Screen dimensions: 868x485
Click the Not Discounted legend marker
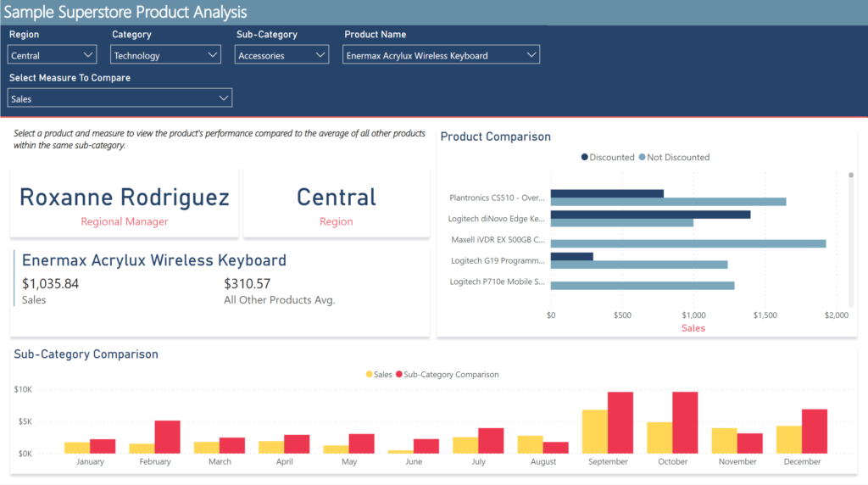(643, 157)
